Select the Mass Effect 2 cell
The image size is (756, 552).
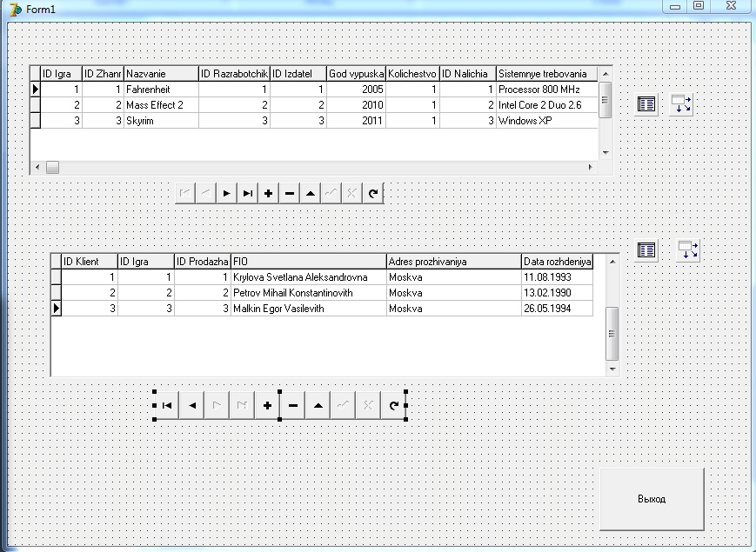tap(161, 105)
